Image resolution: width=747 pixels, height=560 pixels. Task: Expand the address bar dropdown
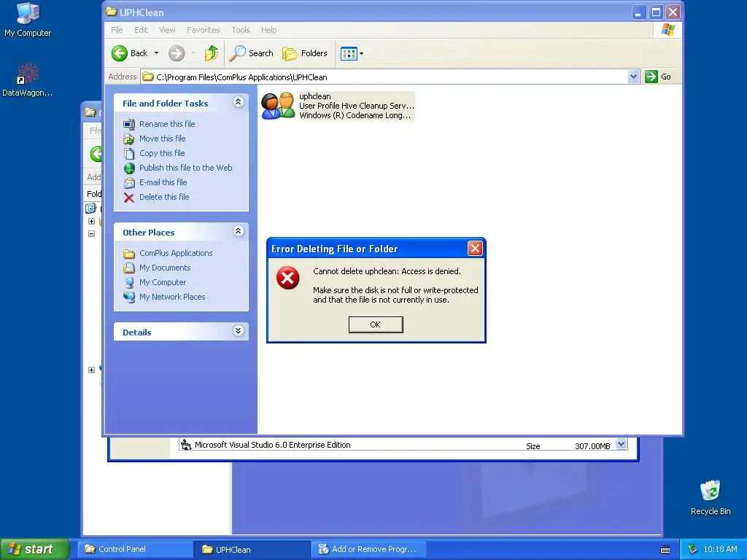click(x=633, y=77)
